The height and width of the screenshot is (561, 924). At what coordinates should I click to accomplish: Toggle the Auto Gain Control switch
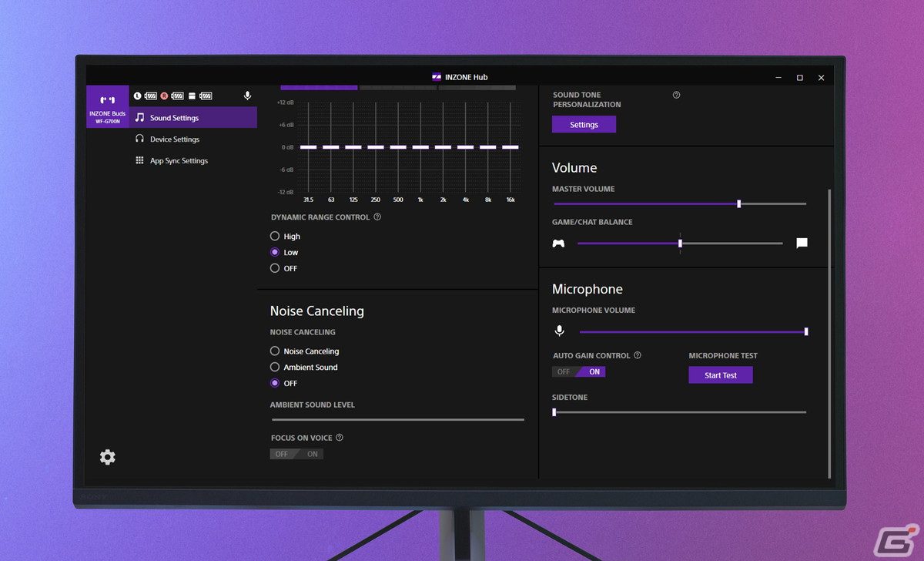click(x=579, y=371)
